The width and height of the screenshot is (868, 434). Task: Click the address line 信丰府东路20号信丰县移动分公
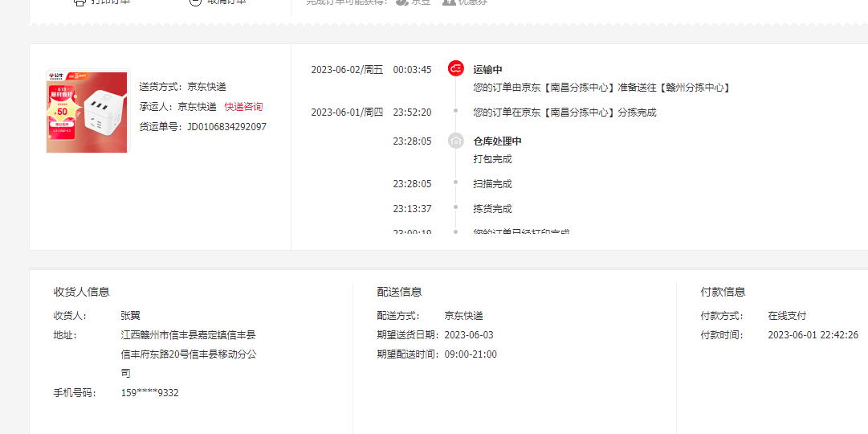point(188,354)
